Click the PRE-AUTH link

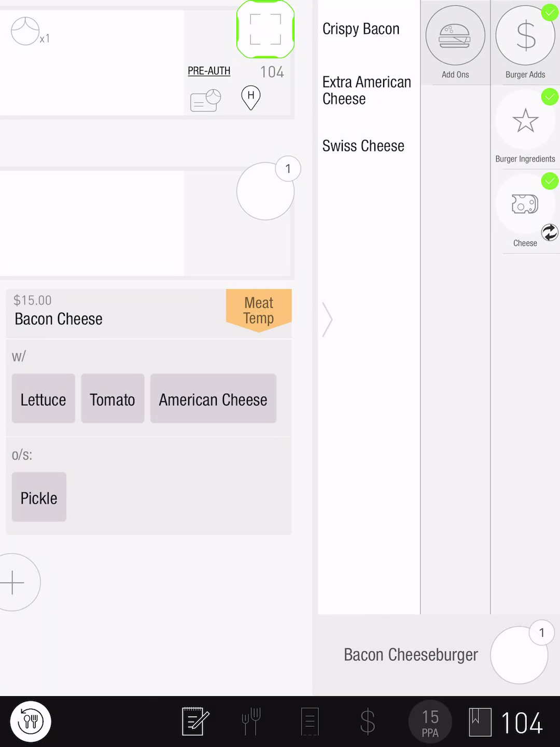tap(209, 71)
